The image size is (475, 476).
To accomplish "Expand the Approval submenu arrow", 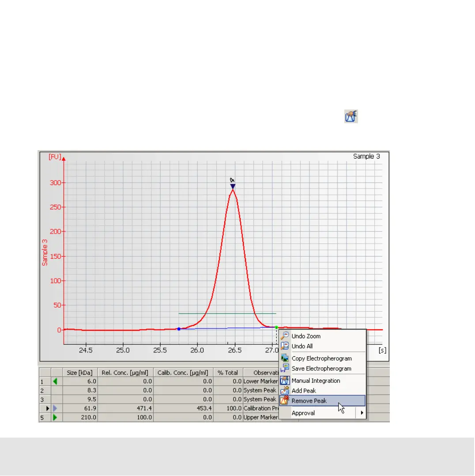I will tap(362, 413).
